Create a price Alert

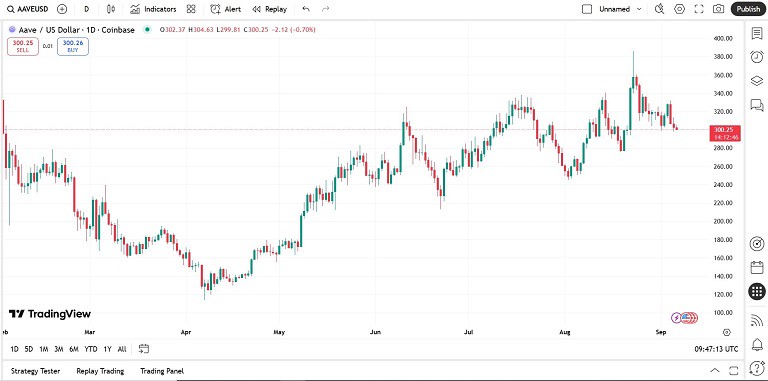(x=225, y=9)
